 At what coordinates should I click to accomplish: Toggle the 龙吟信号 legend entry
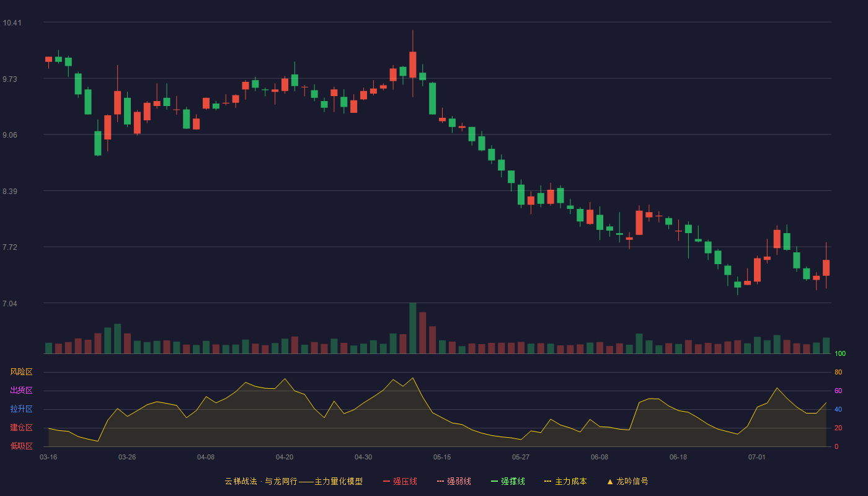627,481
